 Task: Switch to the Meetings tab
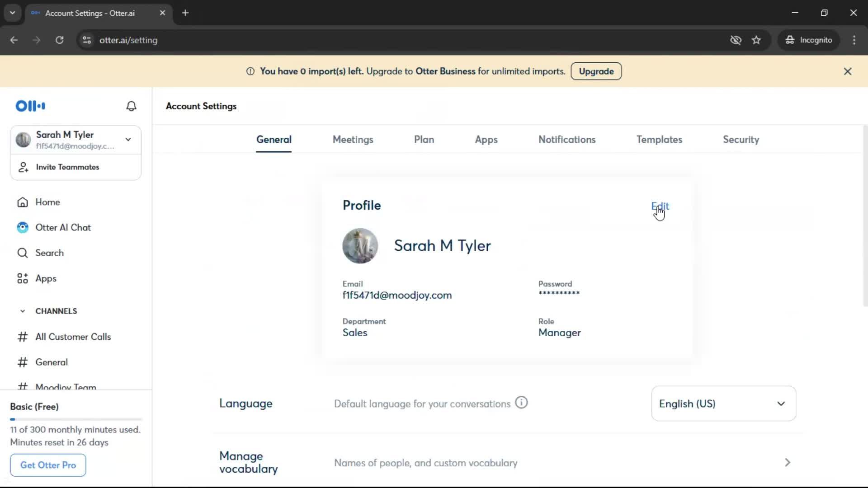353,140
